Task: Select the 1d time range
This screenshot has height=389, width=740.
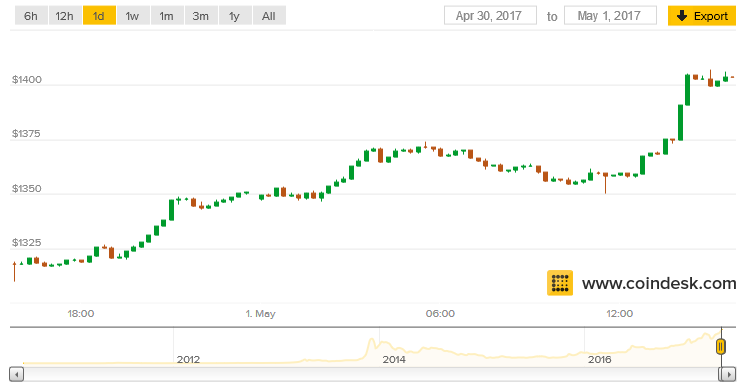Action: coord(99,16)
